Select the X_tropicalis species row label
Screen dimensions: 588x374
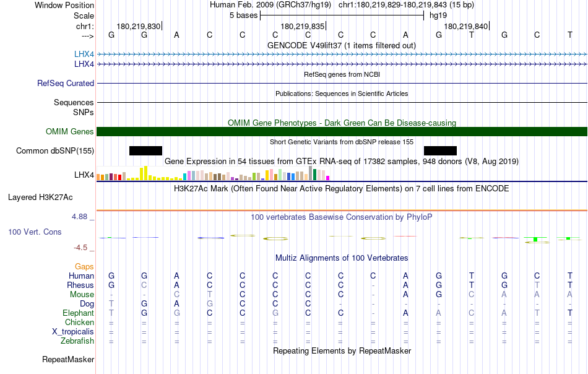click(x=73, y=332)
